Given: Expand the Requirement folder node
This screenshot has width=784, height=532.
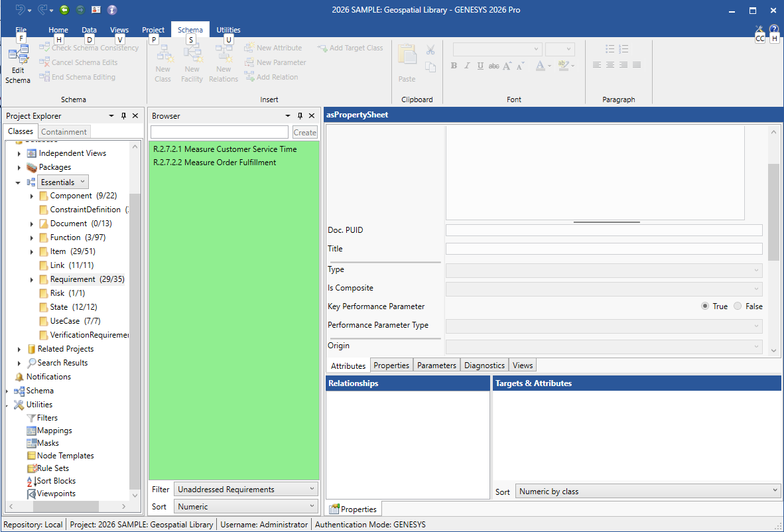Looking at the screenshot, I should 32,280.
